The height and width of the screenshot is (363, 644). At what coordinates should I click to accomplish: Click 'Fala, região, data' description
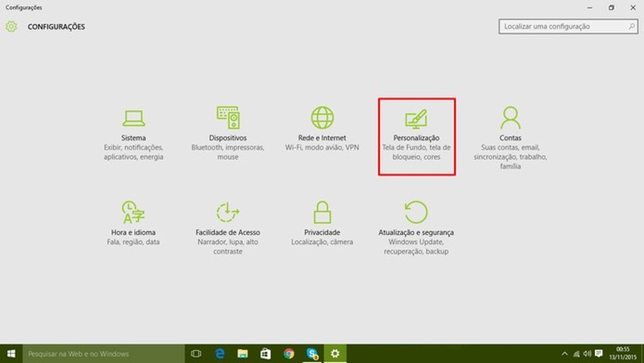pos(133,242)
